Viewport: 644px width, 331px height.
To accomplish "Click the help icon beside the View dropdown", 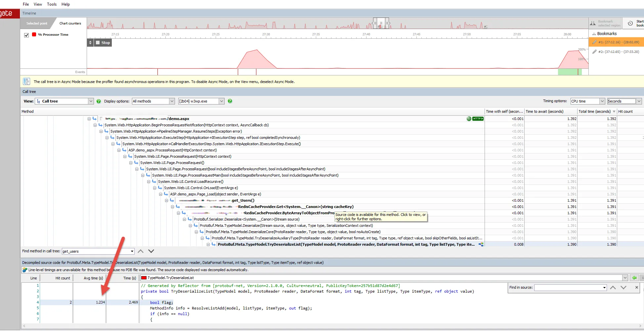I will 99,101.
